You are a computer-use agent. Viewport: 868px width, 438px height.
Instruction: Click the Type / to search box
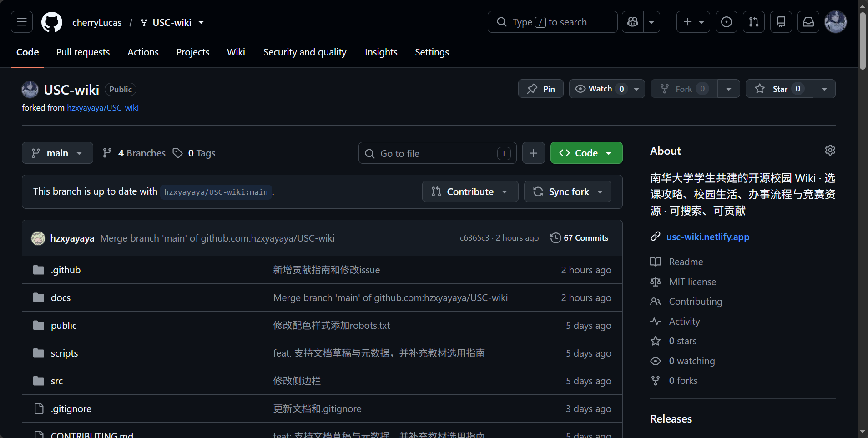point(552,22)
